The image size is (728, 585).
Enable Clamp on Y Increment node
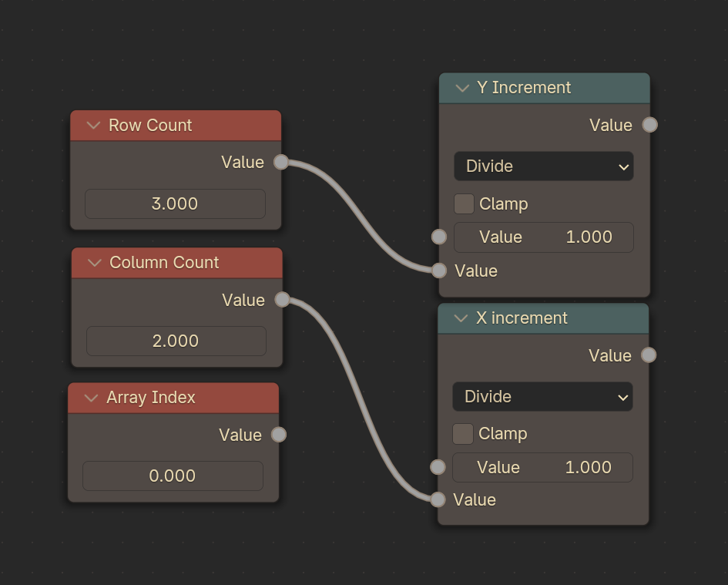(464, 204)
